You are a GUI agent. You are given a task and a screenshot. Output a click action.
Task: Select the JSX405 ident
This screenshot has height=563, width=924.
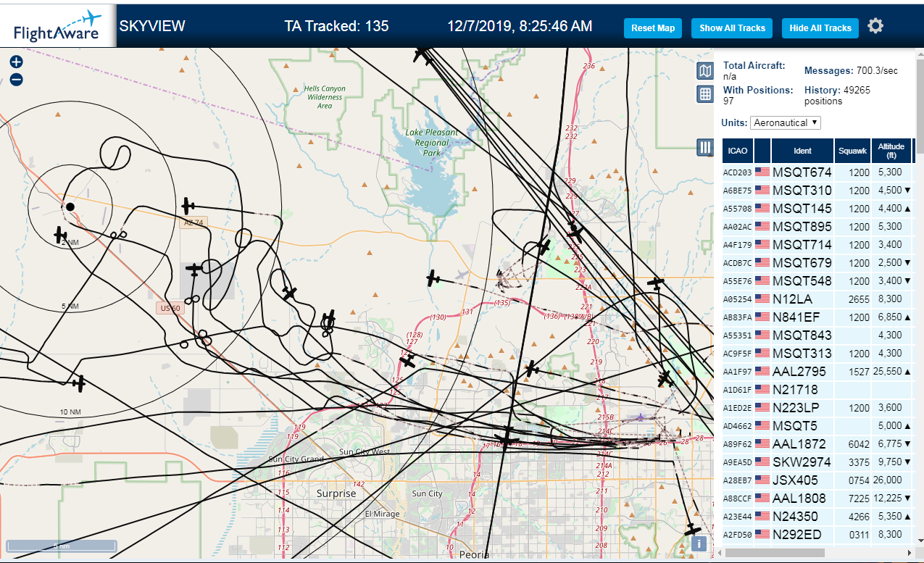tap(795, 480)
